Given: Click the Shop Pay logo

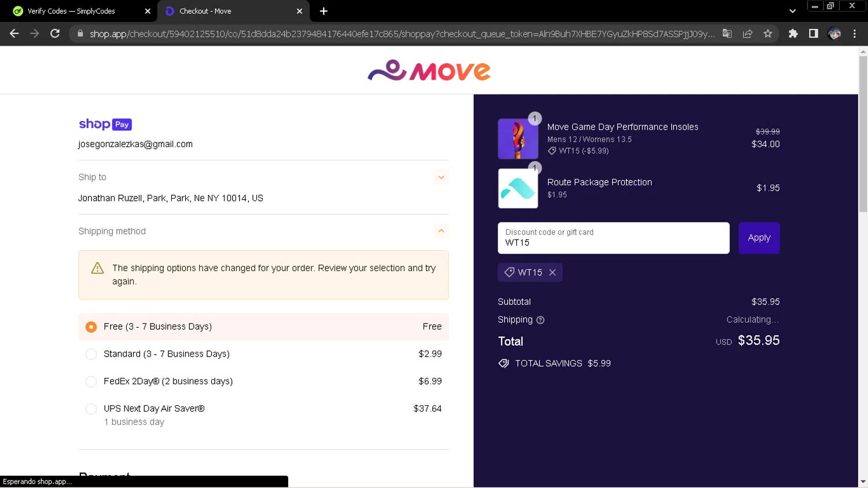Looking at the screenshot, I should tap(105, 124).
